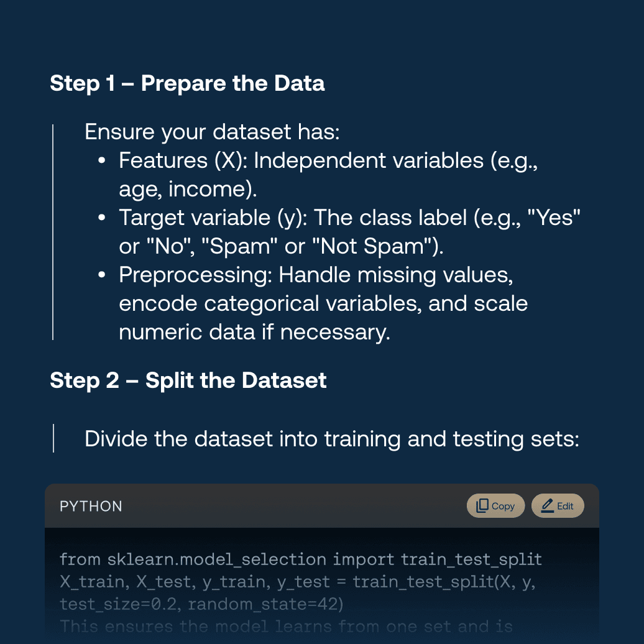Click the sklearn.model_selection import code line

(301, 559)
